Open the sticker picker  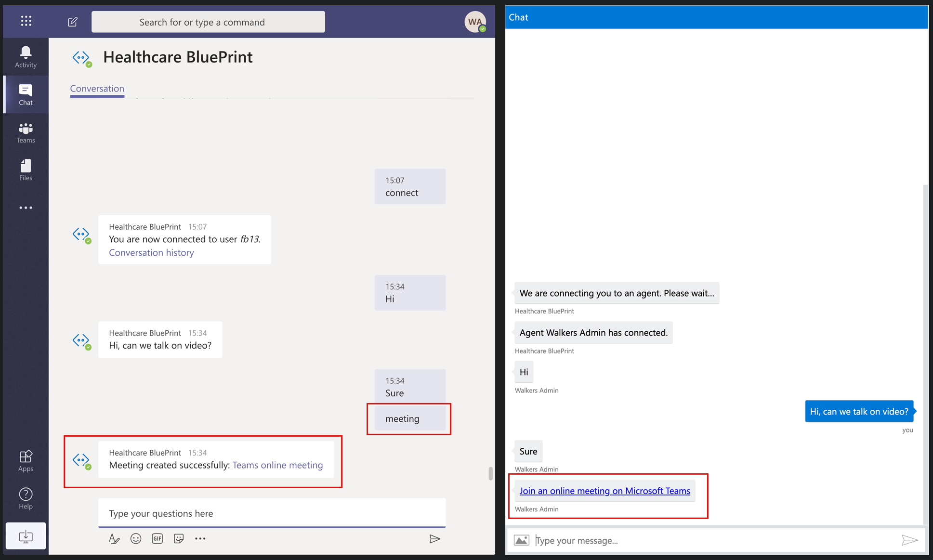179,539
